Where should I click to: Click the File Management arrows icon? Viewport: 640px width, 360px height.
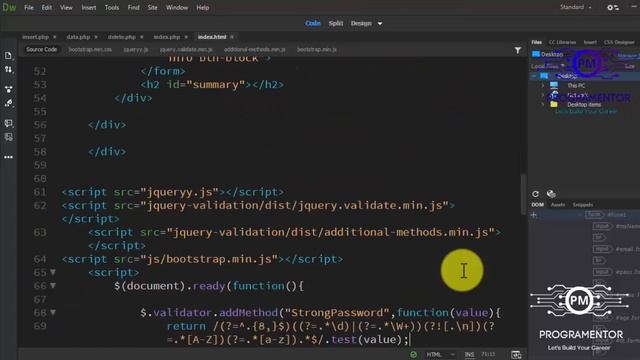click(8, 70)
